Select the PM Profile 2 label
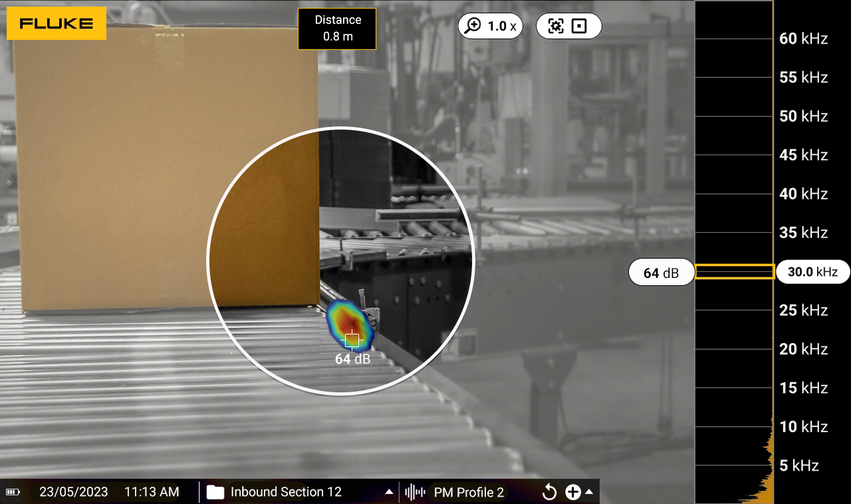Image resolution: width=851 pixels, height=504 pixels. tap(469, 492)
